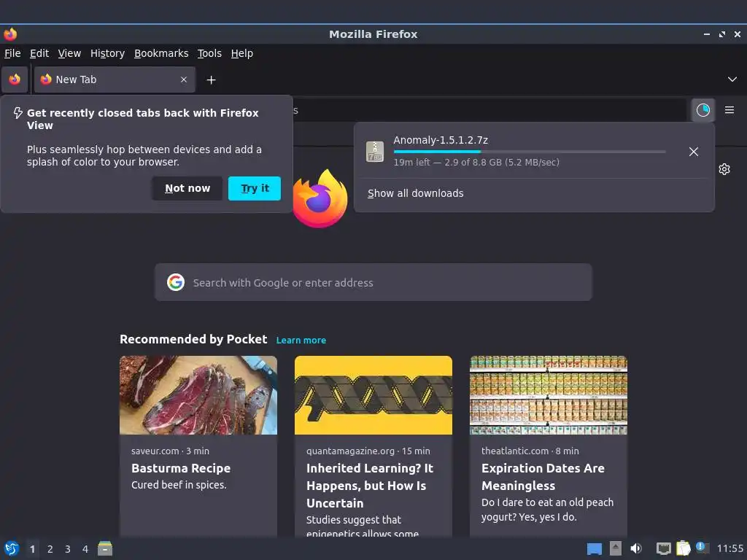This screenshot has height=560, width=747.
Task: Click the Basturma Recipe headline
Action: click(x=181, y=468)
